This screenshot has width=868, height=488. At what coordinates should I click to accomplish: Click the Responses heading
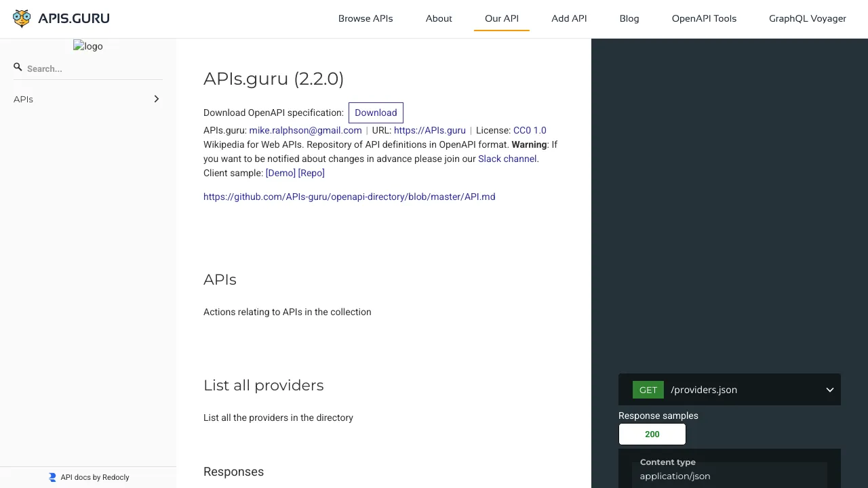[233, 472]
